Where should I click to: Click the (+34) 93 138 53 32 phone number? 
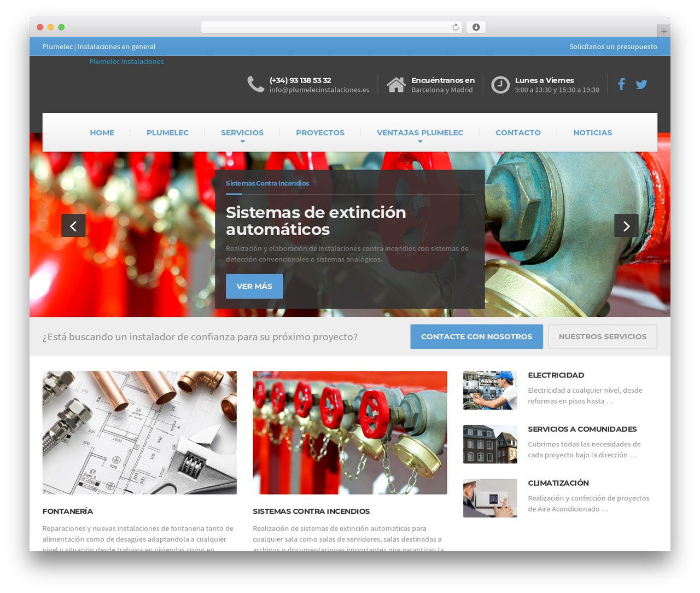[300, 80]
